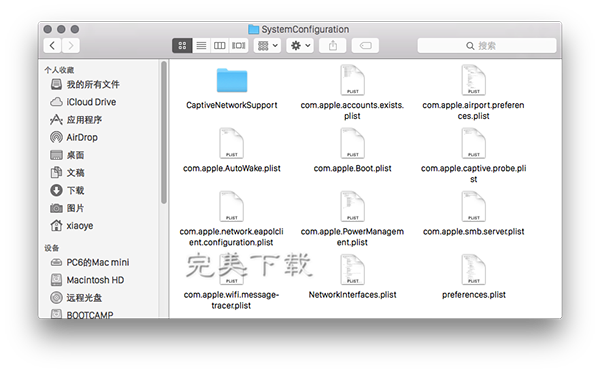Open the gear action menu
Screen dimensions: 600x373
(x=300, y=46)
